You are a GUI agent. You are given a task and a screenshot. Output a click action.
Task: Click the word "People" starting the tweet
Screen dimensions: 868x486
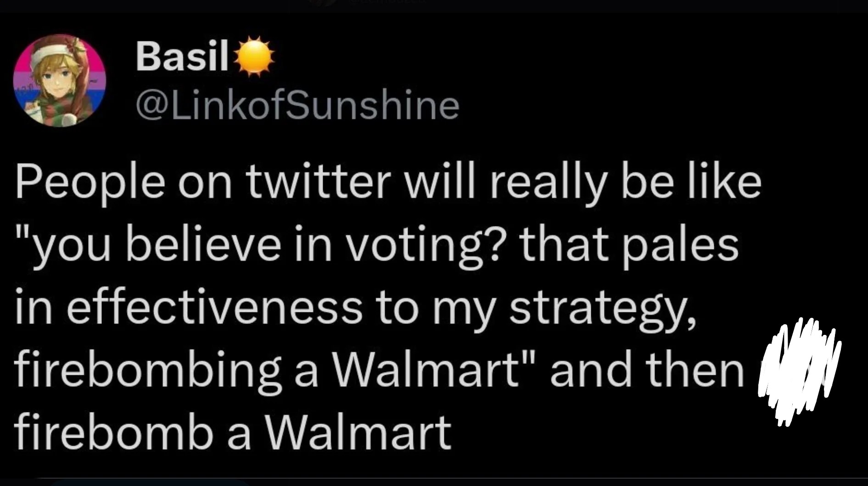pos(90,184)
